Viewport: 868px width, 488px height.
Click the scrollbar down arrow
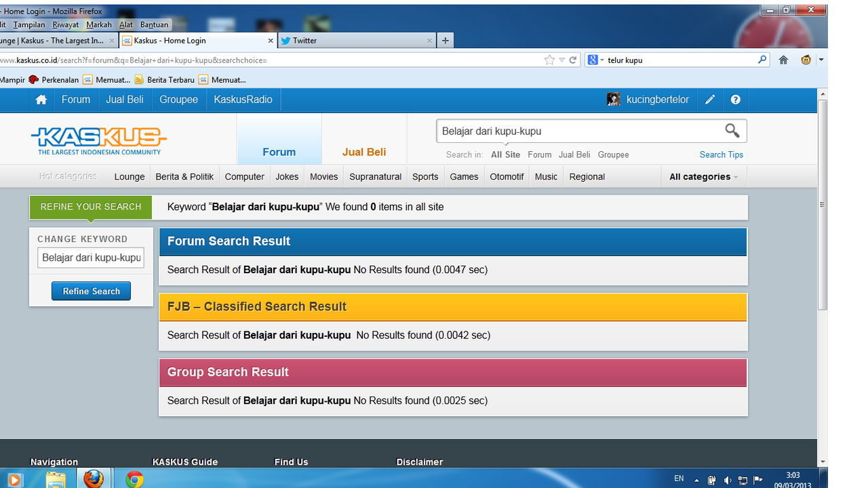823,462
